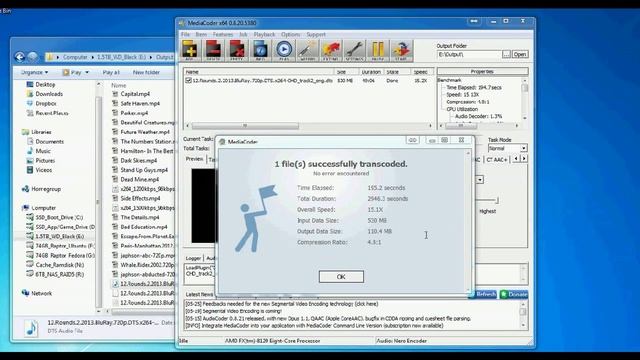This screenshot has height=360, width=640.
Task: Open the Item menu in MediaCoder
Action: 201,35
